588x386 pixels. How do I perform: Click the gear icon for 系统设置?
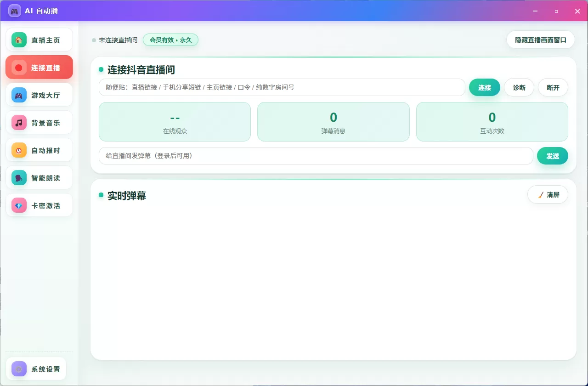[x=19, y=369]
